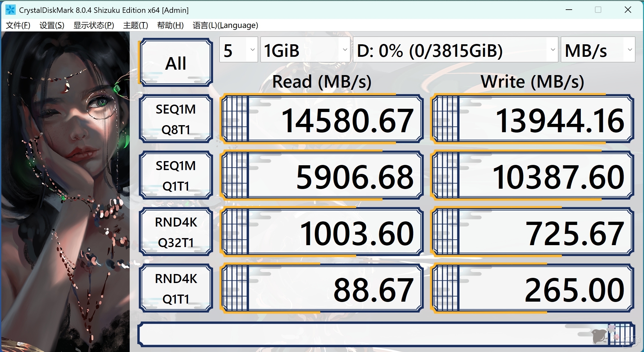Open the 设置(S) menu

click(x=52, y=25)
